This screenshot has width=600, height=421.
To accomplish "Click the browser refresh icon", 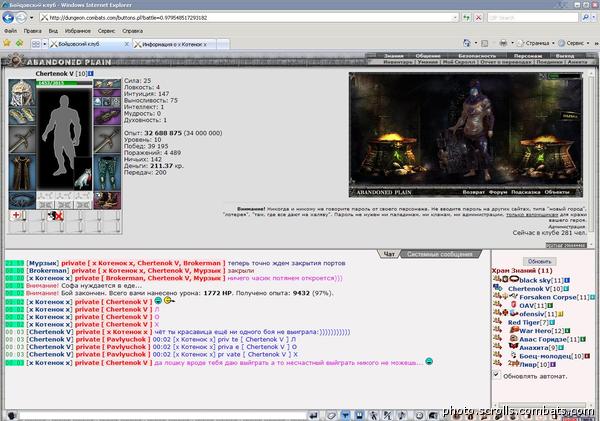I will pos(466,18).
